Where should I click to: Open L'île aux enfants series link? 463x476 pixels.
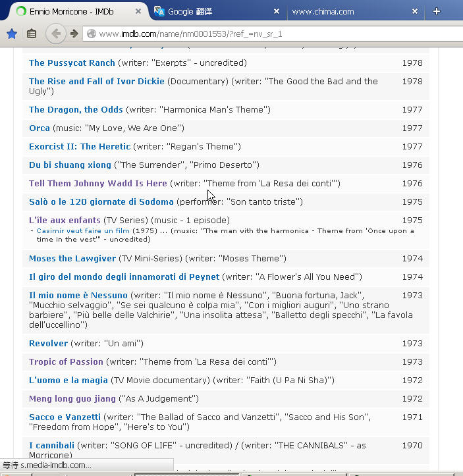(65, 221)
